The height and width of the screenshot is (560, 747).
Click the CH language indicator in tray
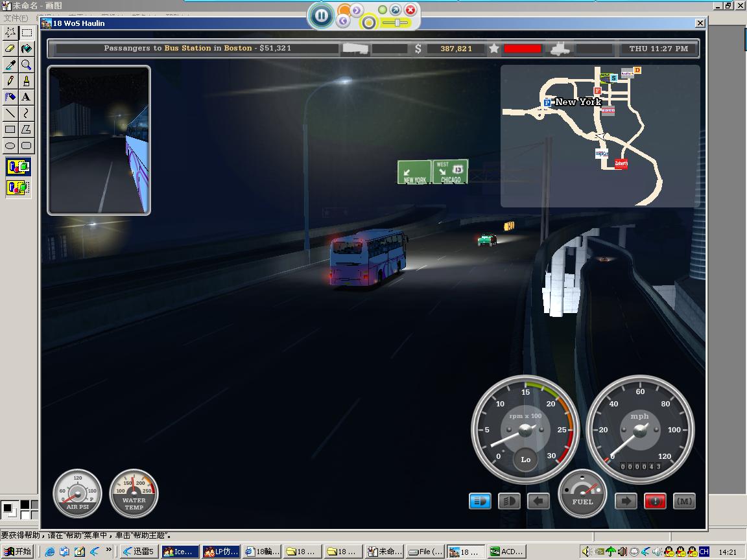pos(704,552)
